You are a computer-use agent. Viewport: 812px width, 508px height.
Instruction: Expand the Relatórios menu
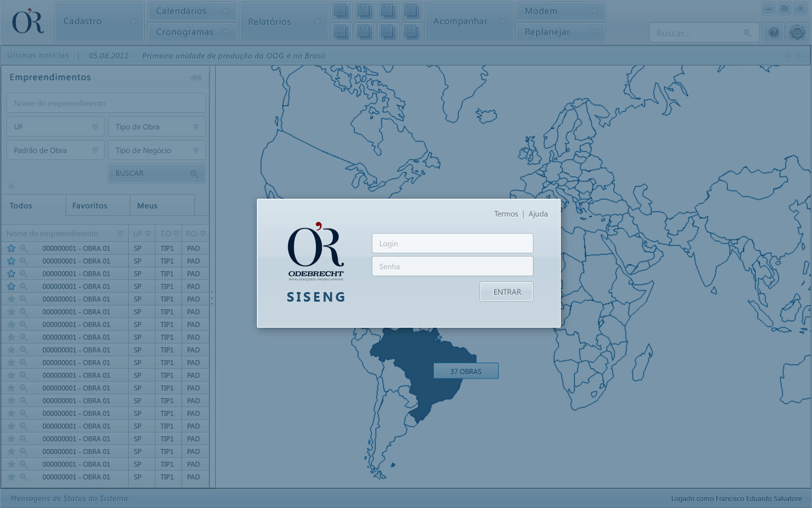(x=284, y=21)
